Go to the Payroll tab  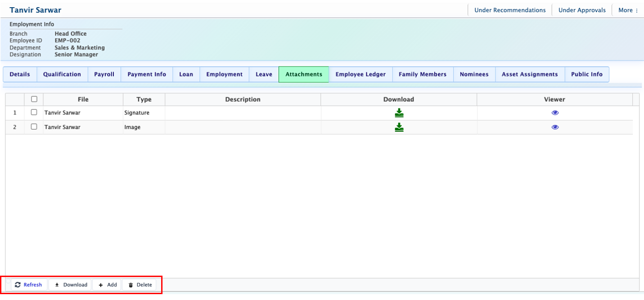click(x=104, y=75)
